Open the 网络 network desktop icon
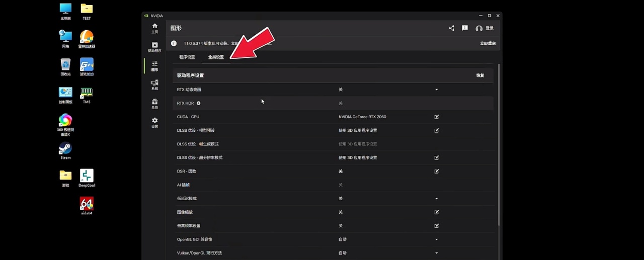Image resolution: width=644 pixels, height=260 pixels. point(65,39)
